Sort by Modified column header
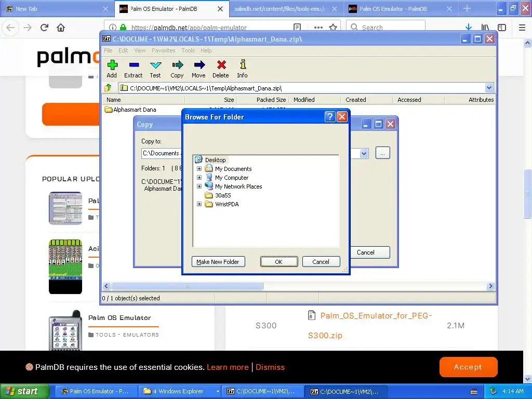The width and height of the screenshot is (532, 399). pyautogui.click(x=315, y=100)
